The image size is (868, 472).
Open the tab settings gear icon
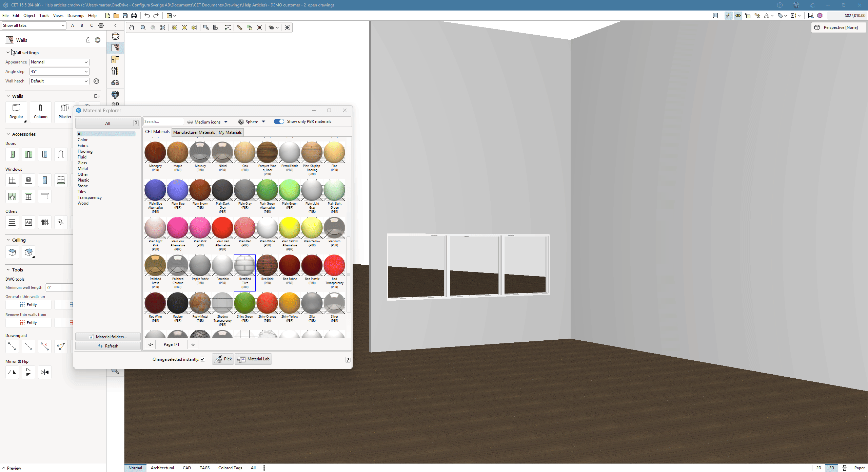[101, 25]
